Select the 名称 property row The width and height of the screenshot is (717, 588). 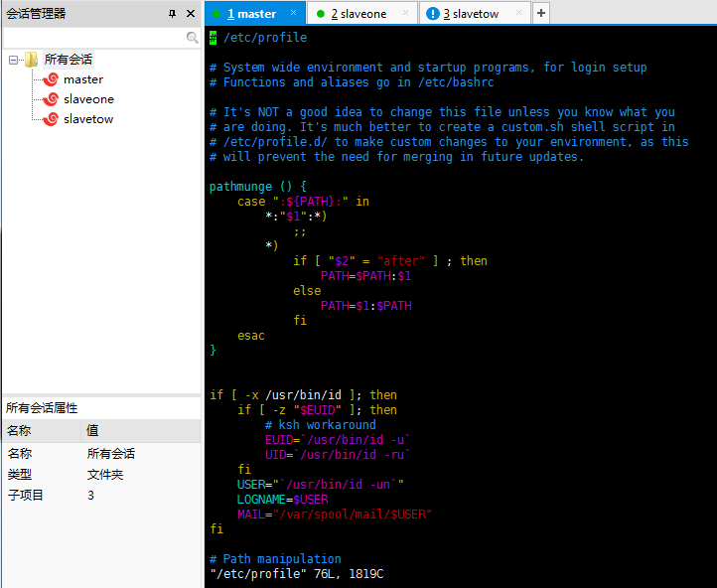tap(102, 454)
